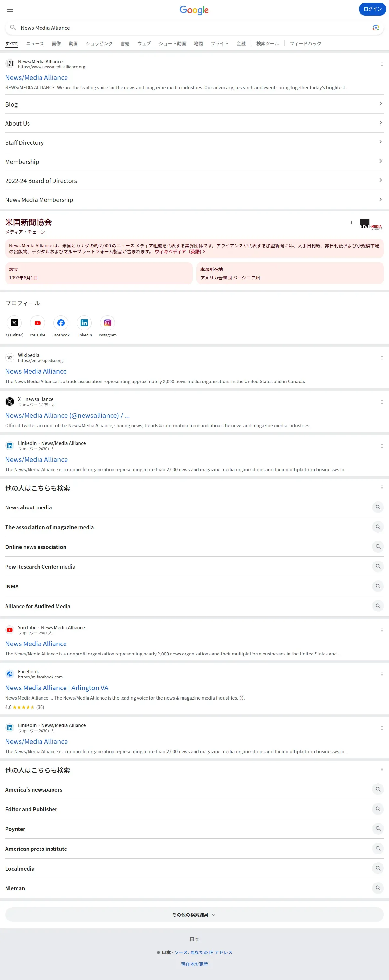Click the Google logo

(194, 10)
